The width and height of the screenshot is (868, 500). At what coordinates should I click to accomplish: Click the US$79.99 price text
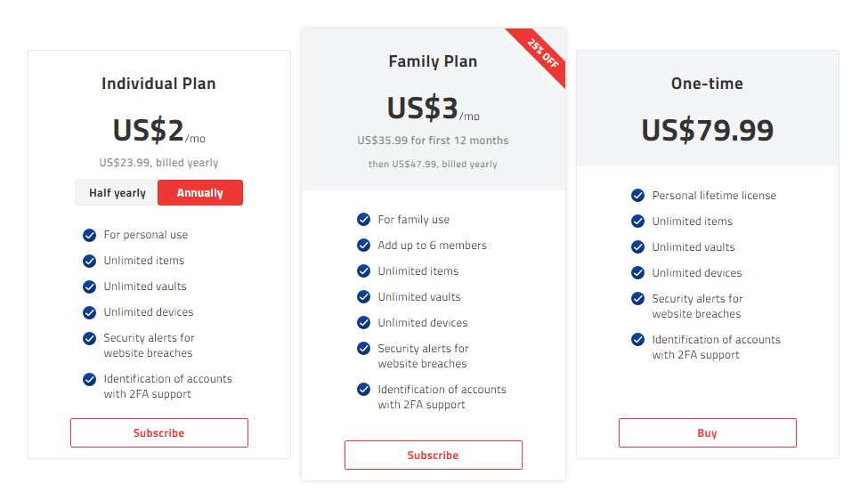(707, 130)
